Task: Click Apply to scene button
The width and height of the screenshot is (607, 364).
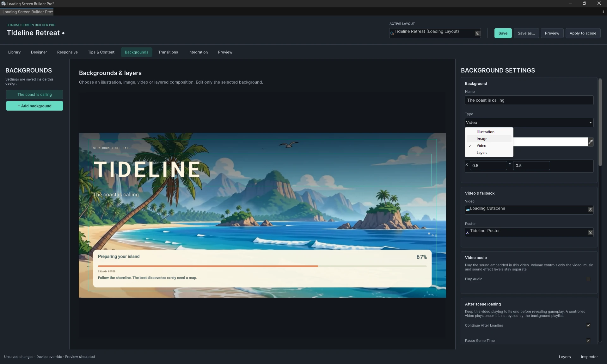Action: tap(583, 33)
